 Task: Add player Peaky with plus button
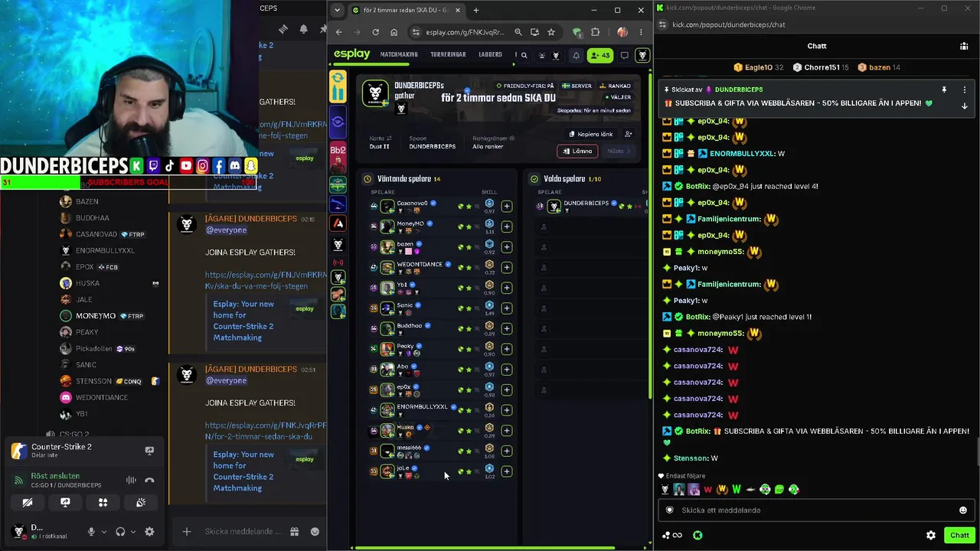(x=506, y=349)
